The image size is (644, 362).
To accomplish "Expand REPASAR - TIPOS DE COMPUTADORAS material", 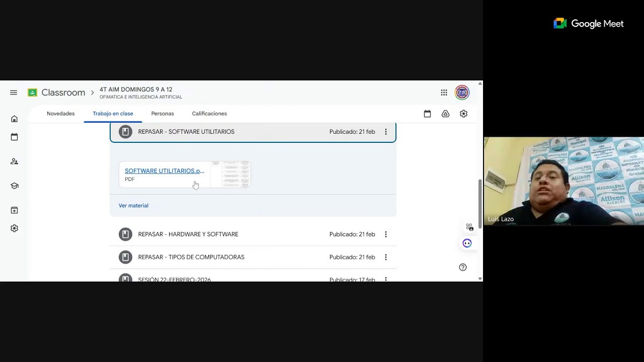I will coord(253,257).
